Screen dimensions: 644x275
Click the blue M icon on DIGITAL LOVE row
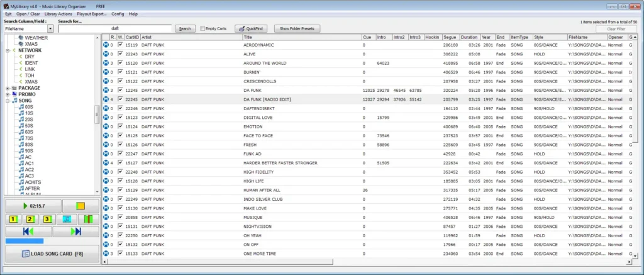[106, 117]
